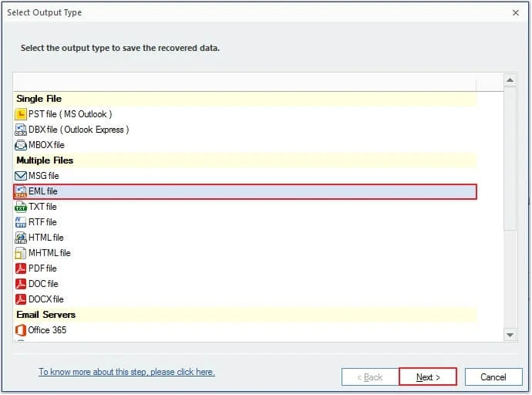532x395 pixels.
Task: Click the scrollbar down arrow
Action: point(510,335)
